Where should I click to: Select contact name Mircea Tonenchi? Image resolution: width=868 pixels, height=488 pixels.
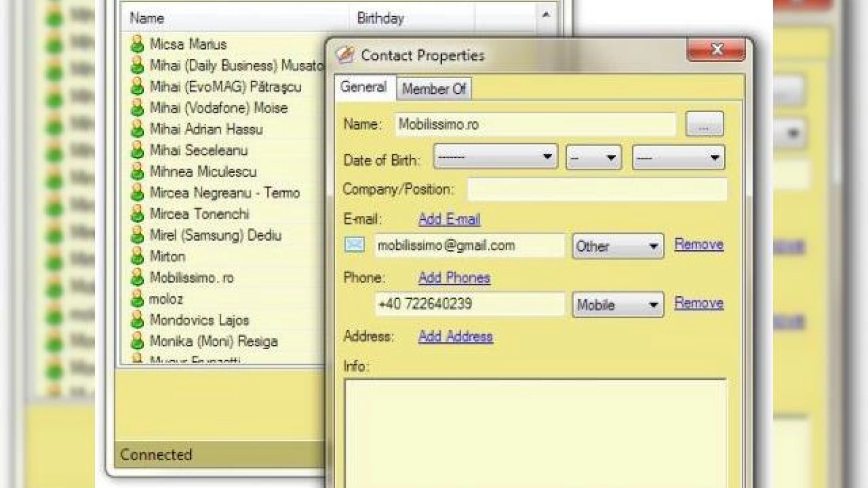coord(199,214)
